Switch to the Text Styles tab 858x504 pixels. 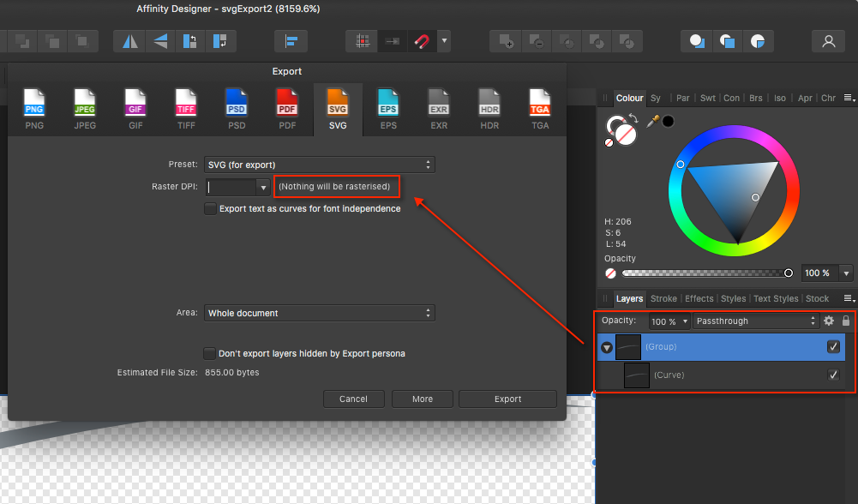pos(776,298)
